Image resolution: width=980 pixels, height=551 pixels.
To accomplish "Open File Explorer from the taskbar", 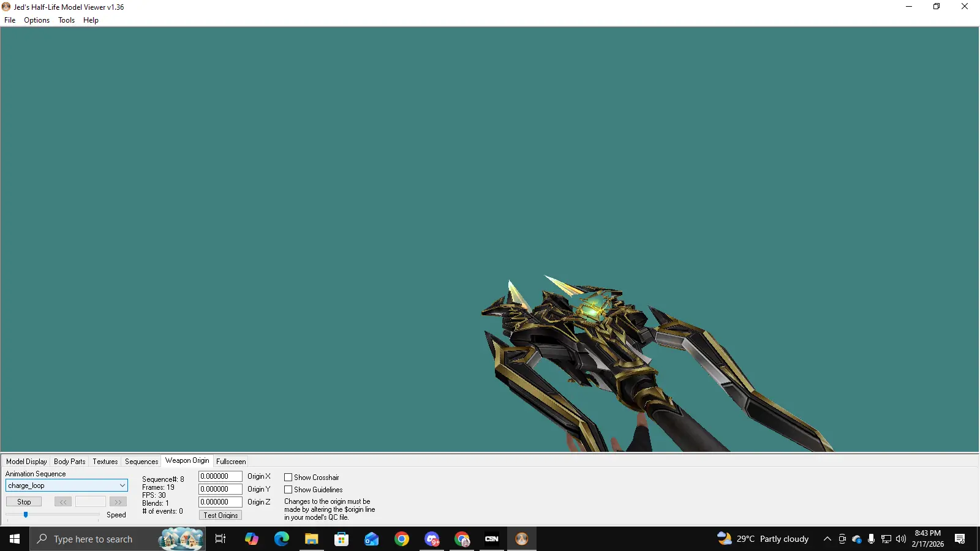I will coord(311,539).
